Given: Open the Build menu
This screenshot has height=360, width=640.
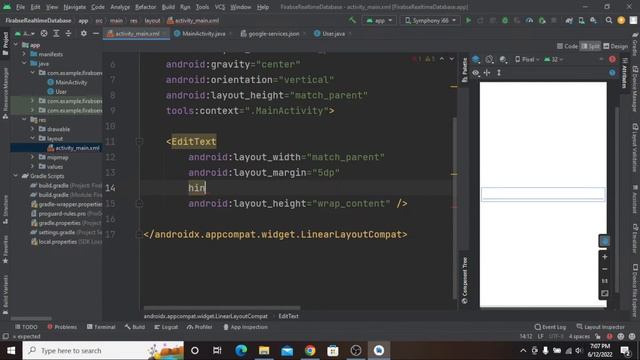Looking at the screenshot, I should [x=168, y=7].
